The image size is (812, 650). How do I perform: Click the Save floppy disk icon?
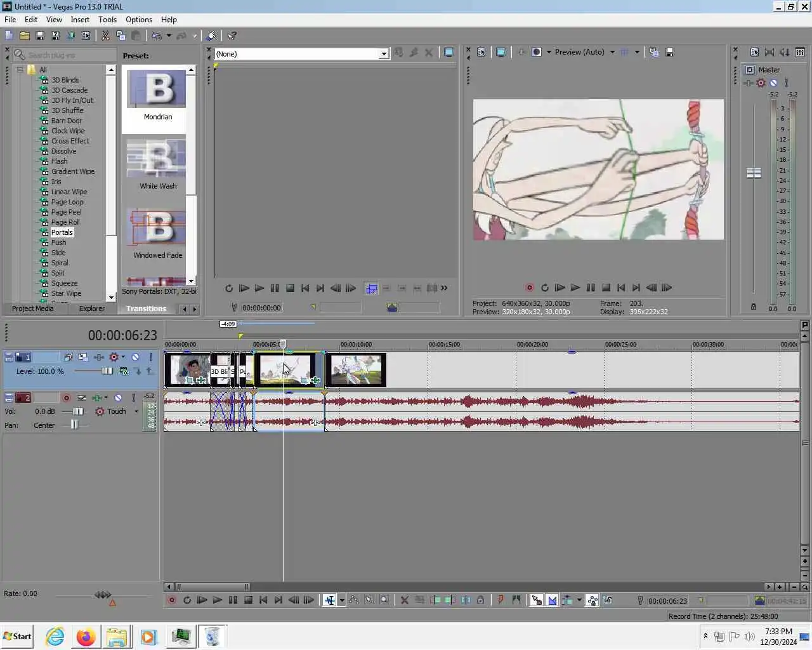39,36
